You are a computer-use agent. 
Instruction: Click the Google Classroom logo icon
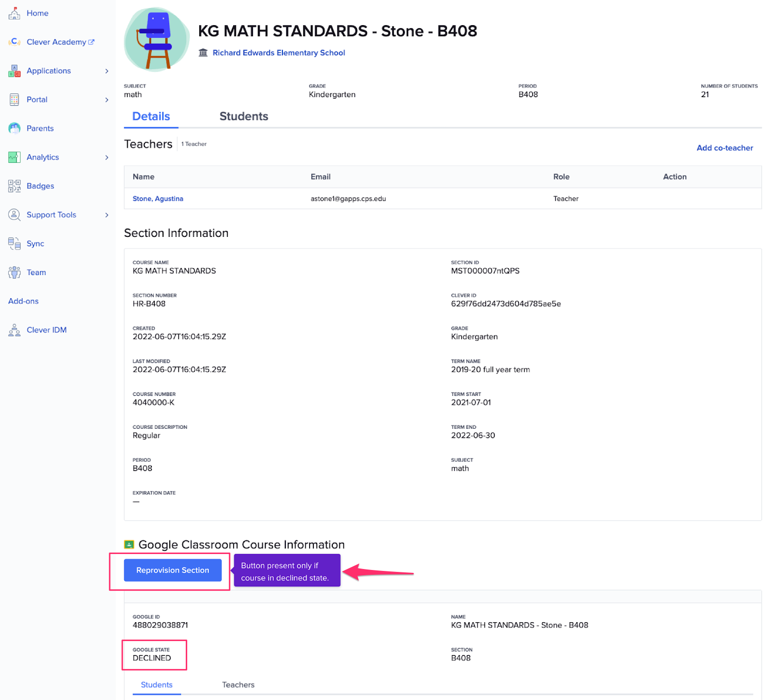[129, 545]
